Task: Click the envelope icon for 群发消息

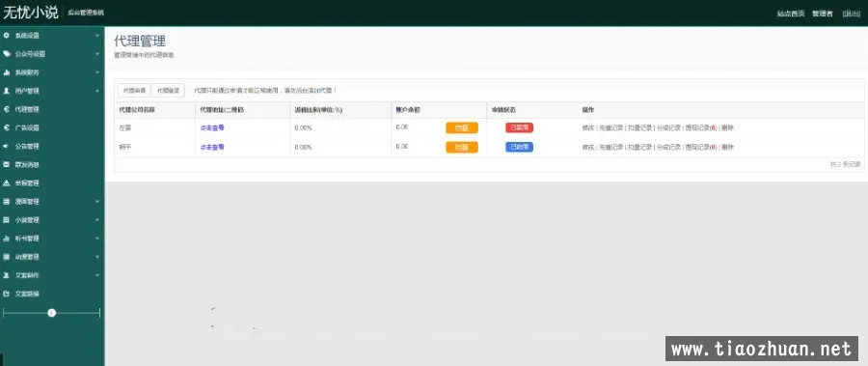Action: [x=7, y=165]
